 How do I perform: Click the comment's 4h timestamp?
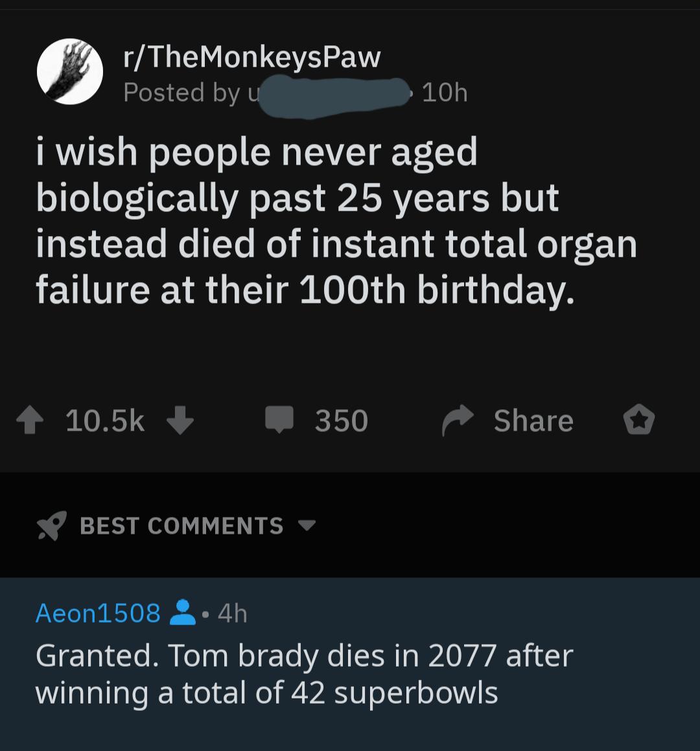[x=233, y=613]
